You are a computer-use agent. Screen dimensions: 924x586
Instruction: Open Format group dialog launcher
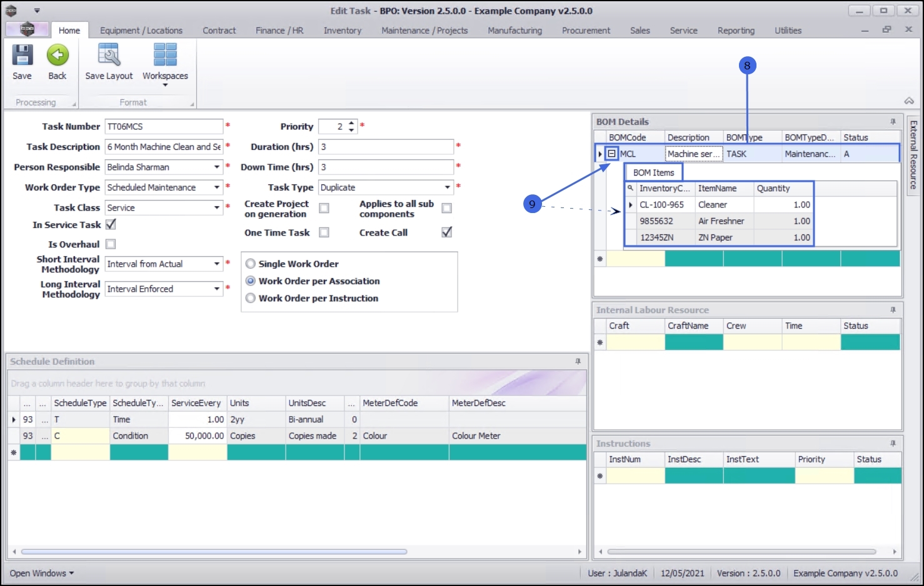point(192,104)
